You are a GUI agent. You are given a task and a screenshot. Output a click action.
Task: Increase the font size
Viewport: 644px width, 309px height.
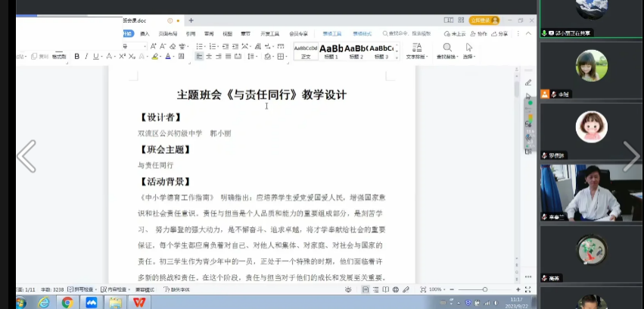point(153,46)
